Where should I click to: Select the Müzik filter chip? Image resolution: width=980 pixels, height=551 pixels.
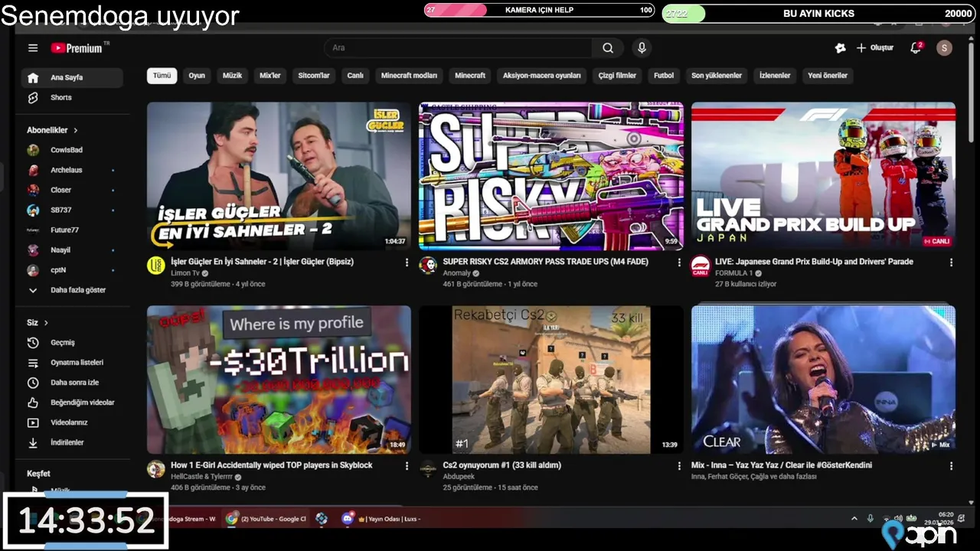(x=232, y=76)
